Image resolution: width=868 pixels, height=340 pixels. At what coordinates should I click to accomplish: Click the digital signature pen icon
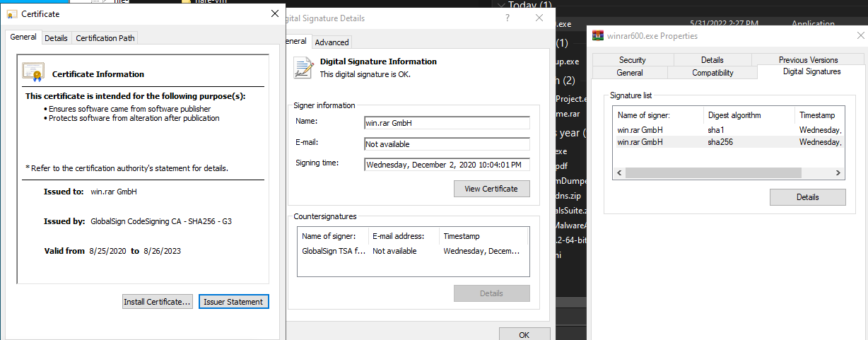304,67
